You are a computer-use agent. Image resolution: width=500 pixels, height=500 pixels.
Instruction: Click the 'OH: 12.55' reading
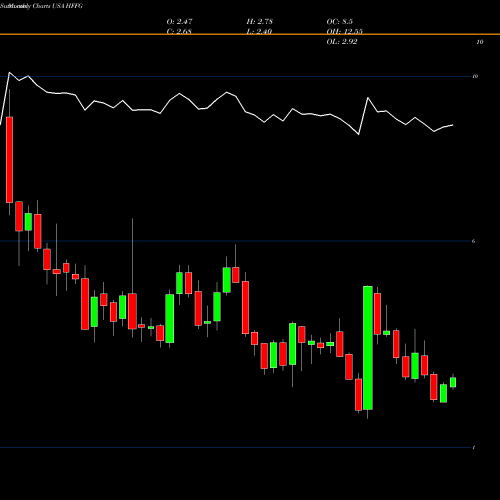click(x=345, y=31)
